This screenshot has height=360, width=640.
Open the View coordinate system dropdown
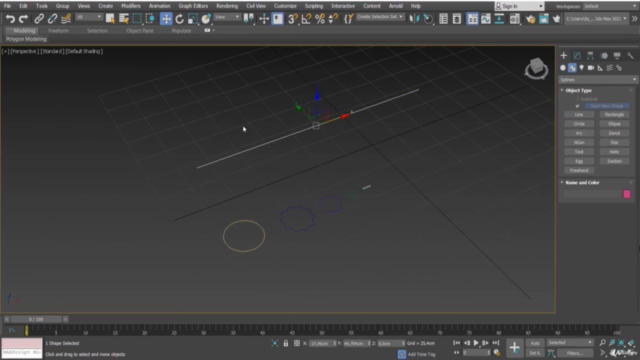[227, 18]
